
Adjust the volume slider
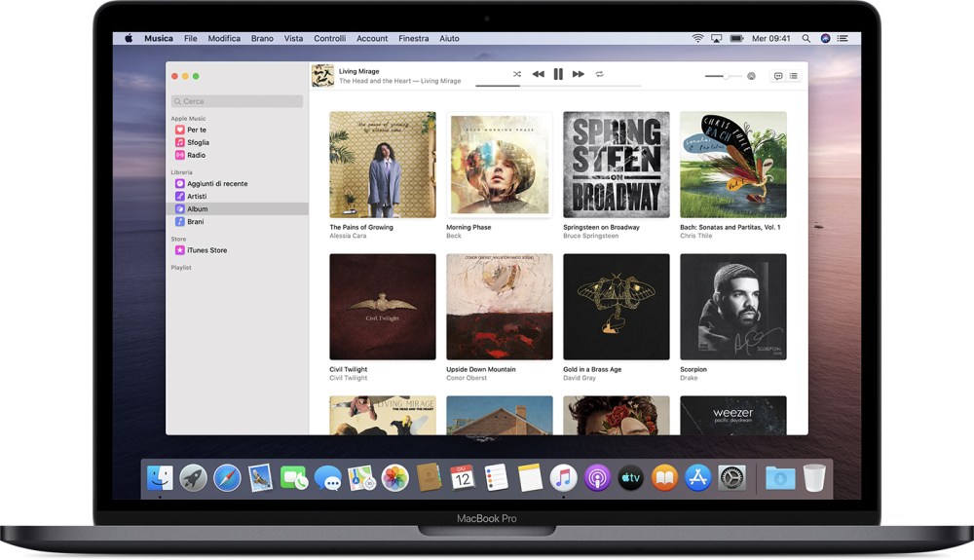point(723,76)
